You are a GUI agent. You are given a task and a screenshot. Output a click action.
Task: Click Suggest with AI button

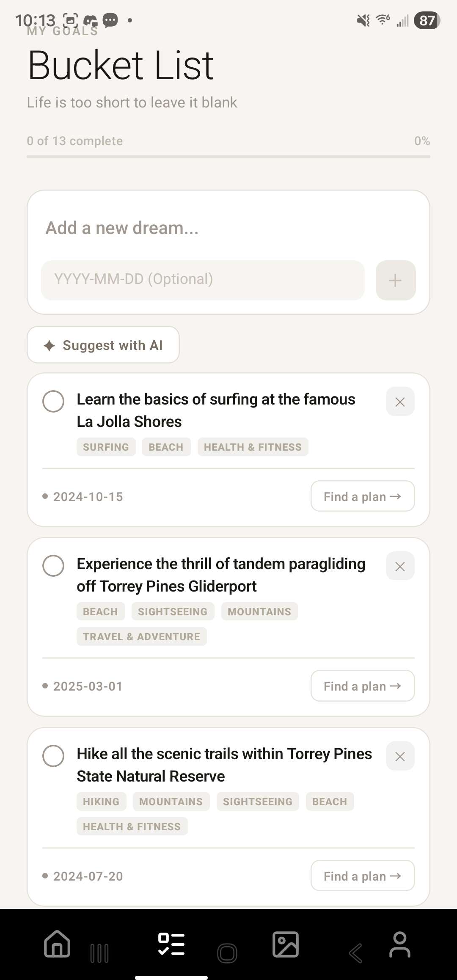click(x=103, y=345)
